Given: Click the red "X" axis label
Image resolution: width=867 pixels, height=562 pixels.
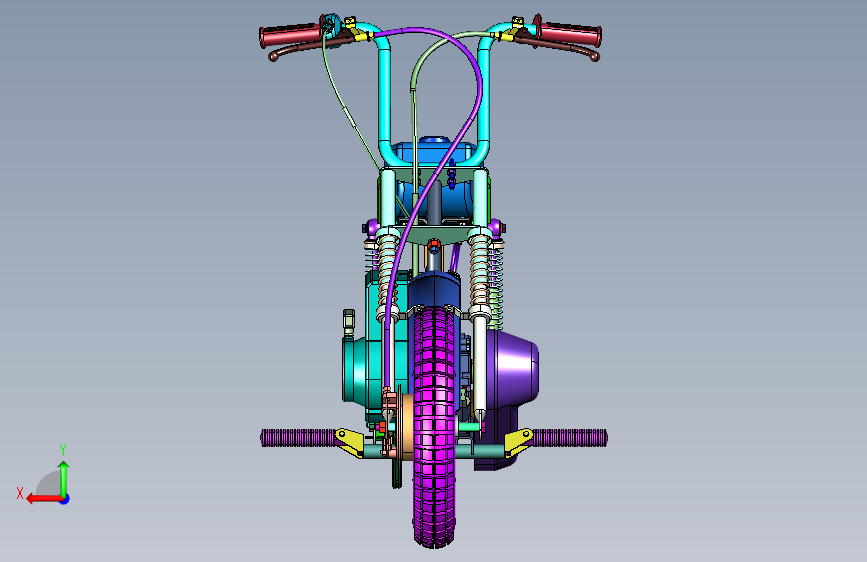Looking at the screenshot, I should coord(20,493).
